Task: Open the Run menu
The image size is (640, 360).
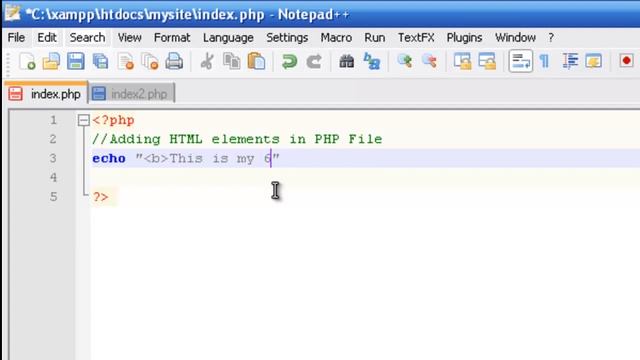Action: point(375,38)
